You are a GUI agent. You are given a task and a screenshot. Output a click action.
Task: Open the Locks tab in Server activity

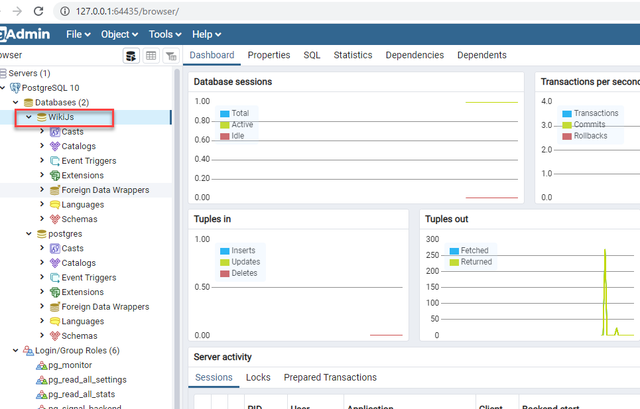(x=258, y=377)
